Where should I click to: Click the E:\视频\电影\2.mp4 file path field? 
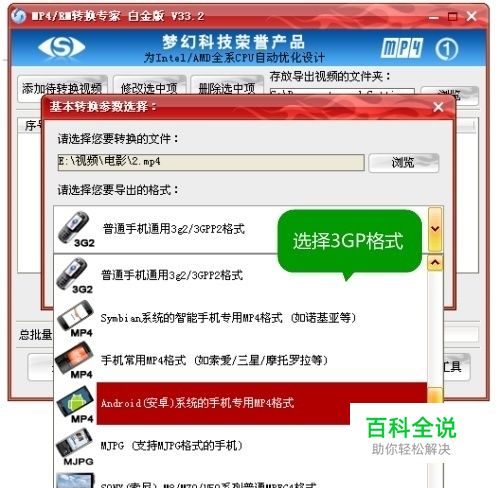(211, 162)
